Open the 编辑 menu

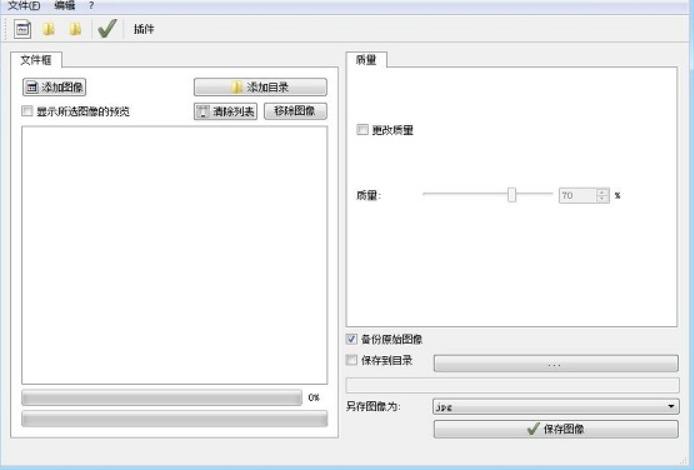pyautogui.click(x=64, y=6)
